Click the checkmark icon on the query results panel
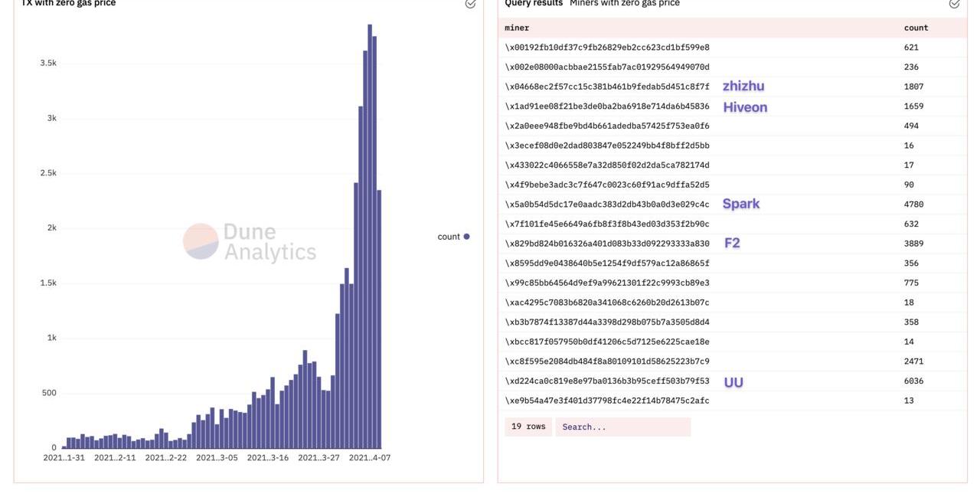 pyautogui.click(x=954, y=4)
